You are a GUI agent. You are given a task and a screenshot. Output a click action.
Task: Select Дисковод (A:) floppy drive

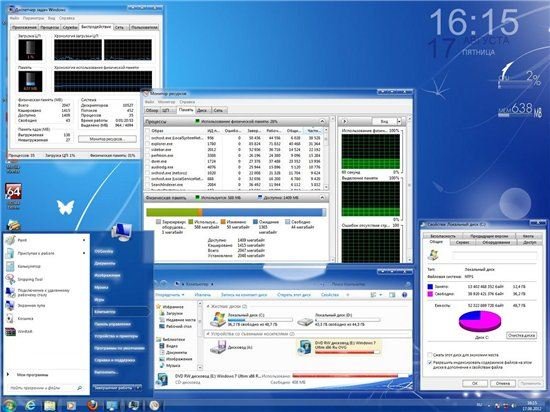218,347
